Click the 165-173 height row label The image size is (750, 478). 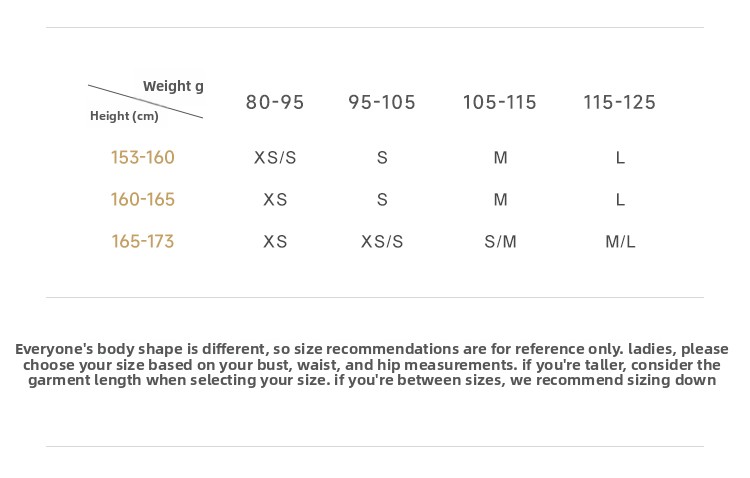[143, 241]
